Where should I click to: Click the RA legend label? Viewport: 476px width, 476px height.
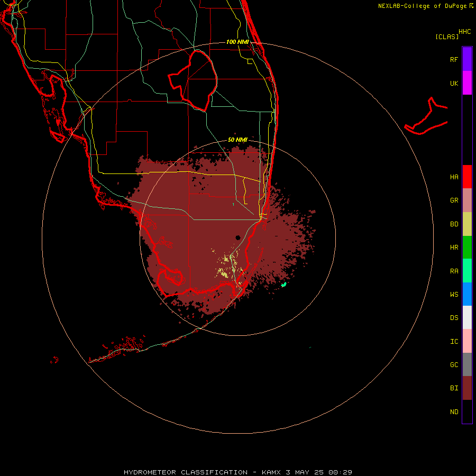coord(454,271)
